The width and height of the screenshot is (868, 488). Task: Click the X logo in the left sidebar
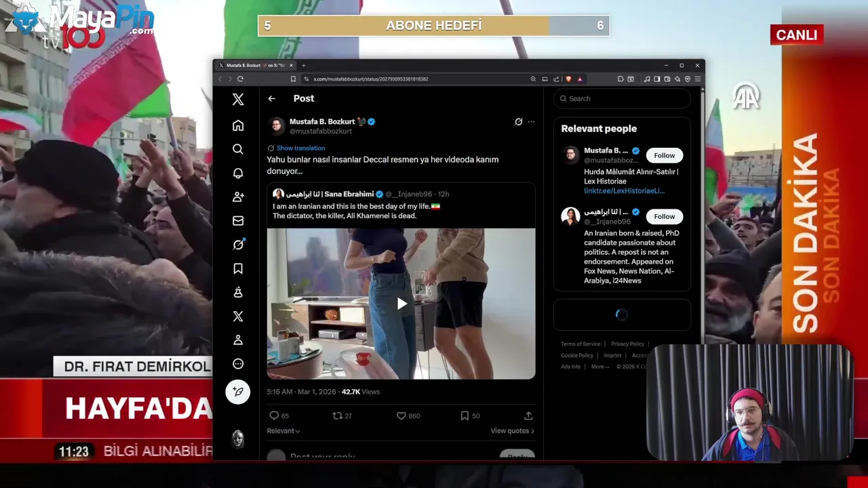(x=238, y=100)
